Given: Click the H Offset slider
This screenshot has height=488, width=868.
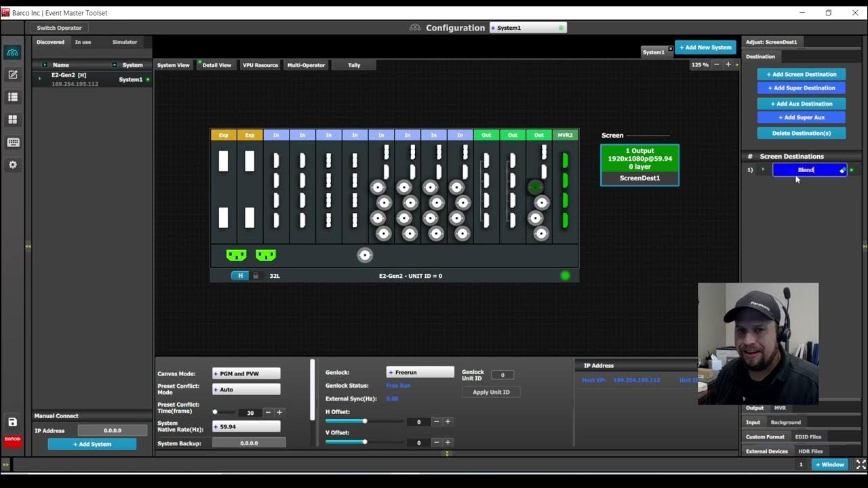Looking at the screenshot, I should pyautogui.click(x=365, y=422).
